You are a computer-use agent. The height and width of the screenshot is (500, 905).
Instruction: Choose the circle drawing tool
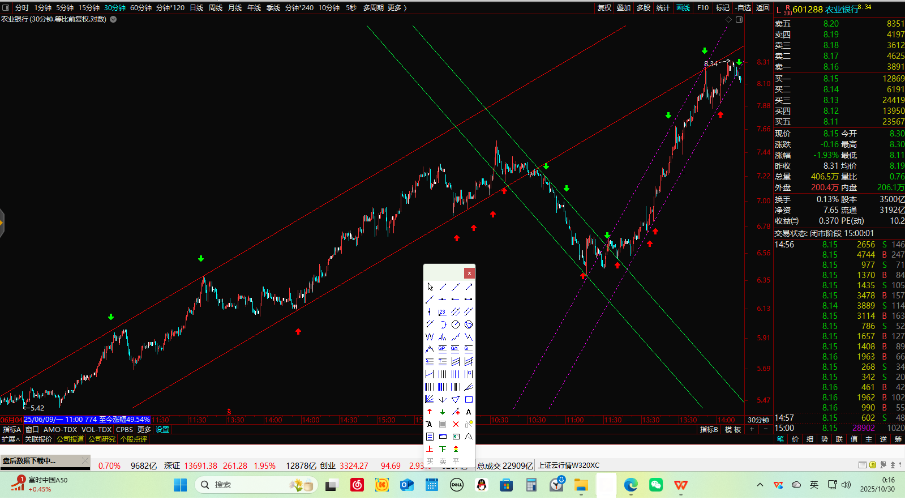coord(456,324)
